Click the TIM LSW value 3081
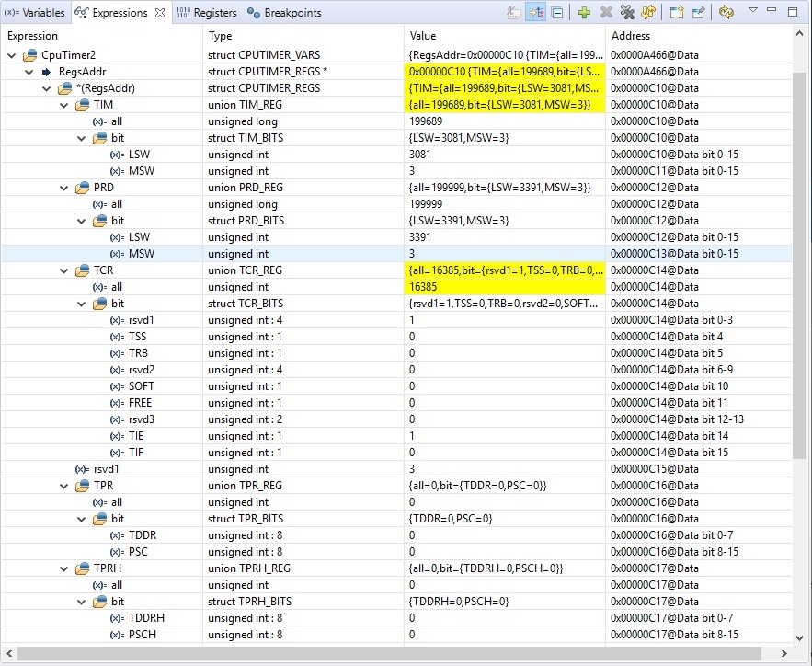Viewport: 812px width, 666px height. (420, 155)
